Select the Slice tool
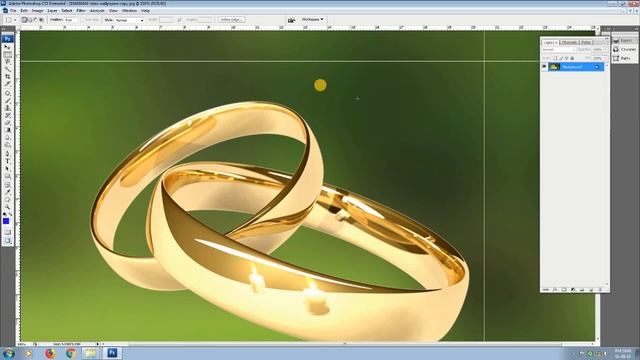This screenshot has height=360, width=640. pos(7,84)
